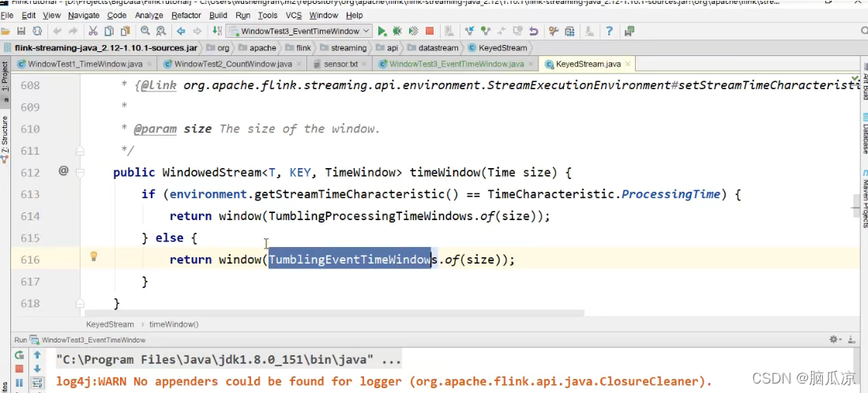Close the sensor.txt tab
This screenshot has width=868, height=393.
[x=363, y=64]
